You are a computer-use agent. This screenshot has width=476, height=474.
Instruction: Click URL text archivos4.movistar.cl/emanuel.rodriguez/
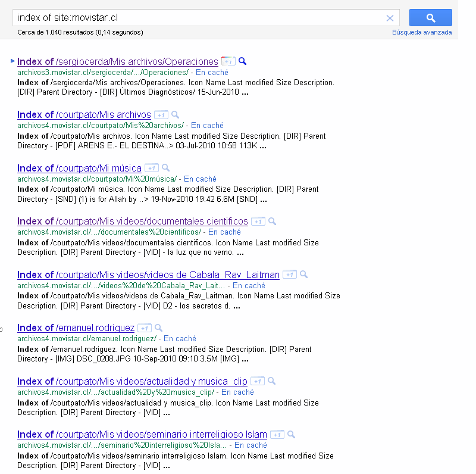click(87, 339)
